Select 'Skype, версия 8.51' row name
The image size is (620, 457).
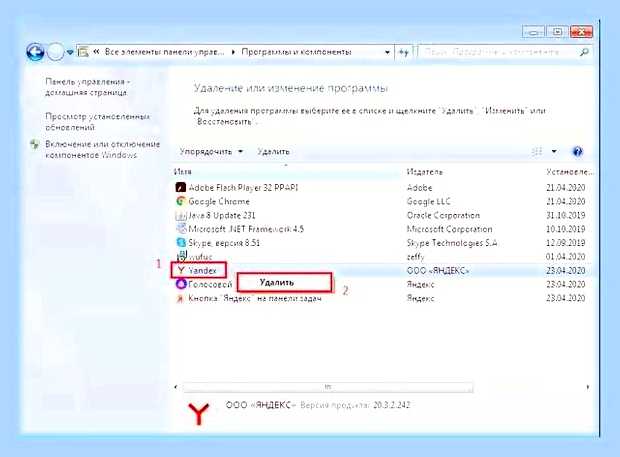point(224,243)
